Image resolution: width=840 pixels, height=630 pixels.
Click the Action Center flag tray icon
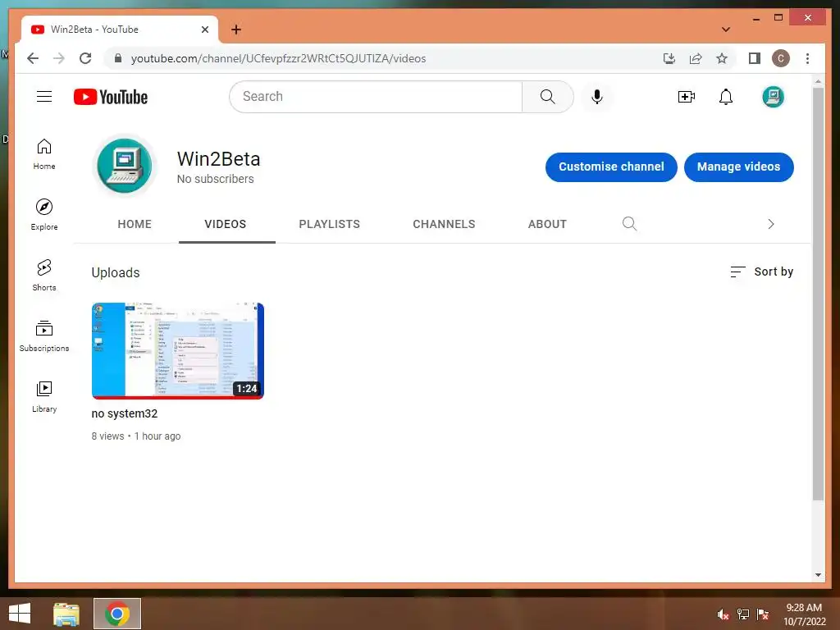tap(763, 614)
